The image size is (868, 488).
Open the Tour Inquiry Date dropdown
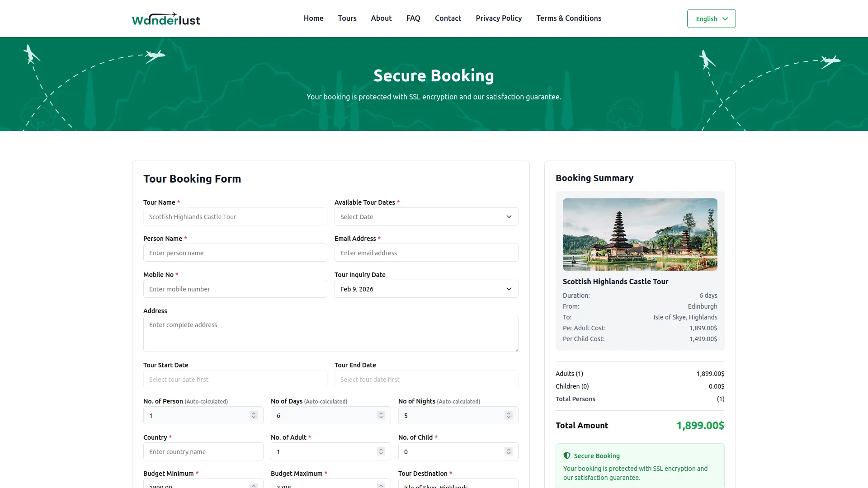point(426,289)
